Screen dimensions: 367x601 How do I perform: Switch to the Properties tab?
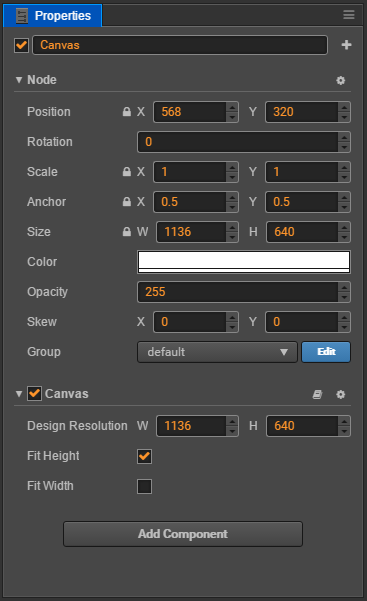pyautogui.click(x=53, y=16)
